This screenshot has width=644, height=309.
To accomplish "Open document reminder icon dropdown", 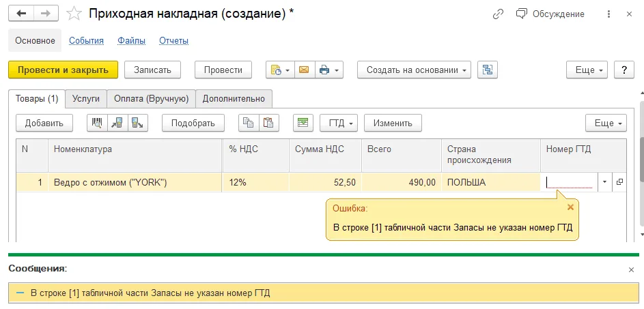I will (x=279, y=70).
